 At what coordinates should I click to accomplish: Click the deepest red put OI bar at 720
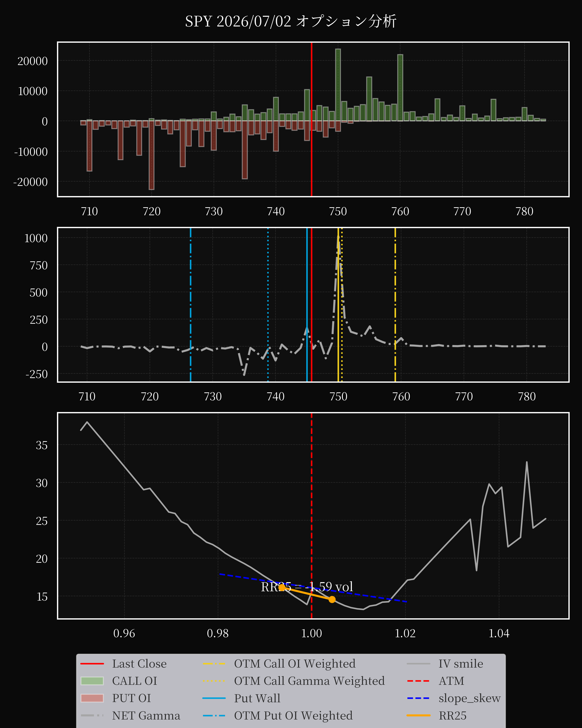(x=152, y=155)
